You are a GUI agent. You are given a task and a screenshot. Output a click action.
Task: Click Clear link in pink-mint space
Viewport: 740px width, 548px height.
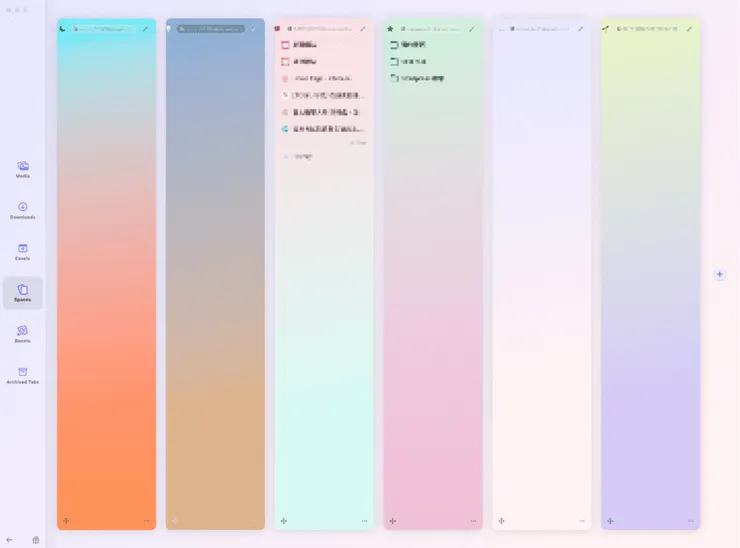(359, 143)
